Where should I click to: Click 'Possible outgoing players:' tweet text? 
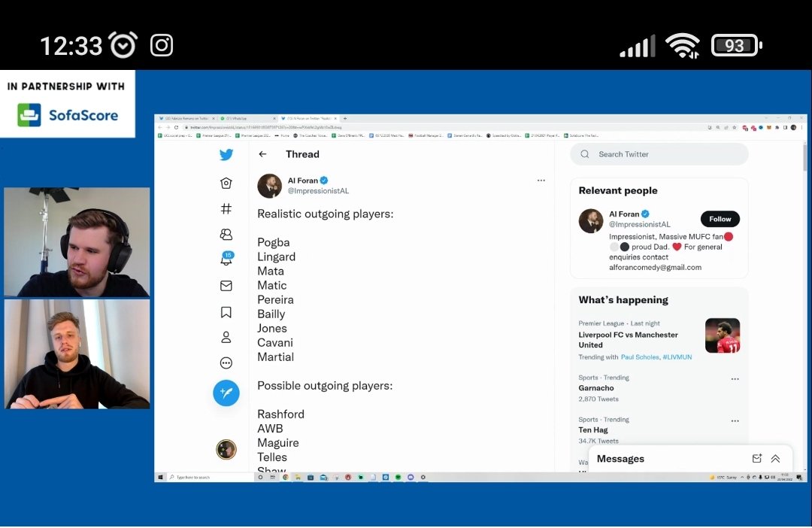coord(325,386)
